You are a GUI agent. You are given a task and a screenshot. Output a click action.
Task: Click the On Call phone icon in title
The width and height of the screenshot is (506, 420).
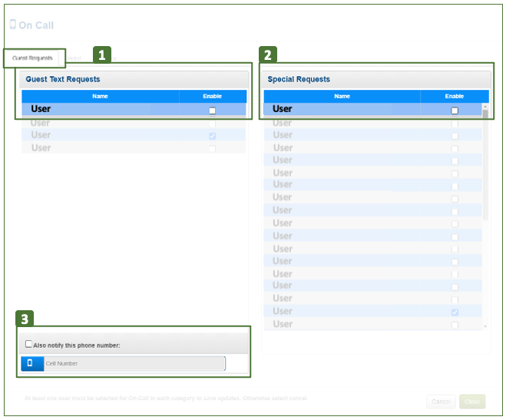tap(12, 25)
